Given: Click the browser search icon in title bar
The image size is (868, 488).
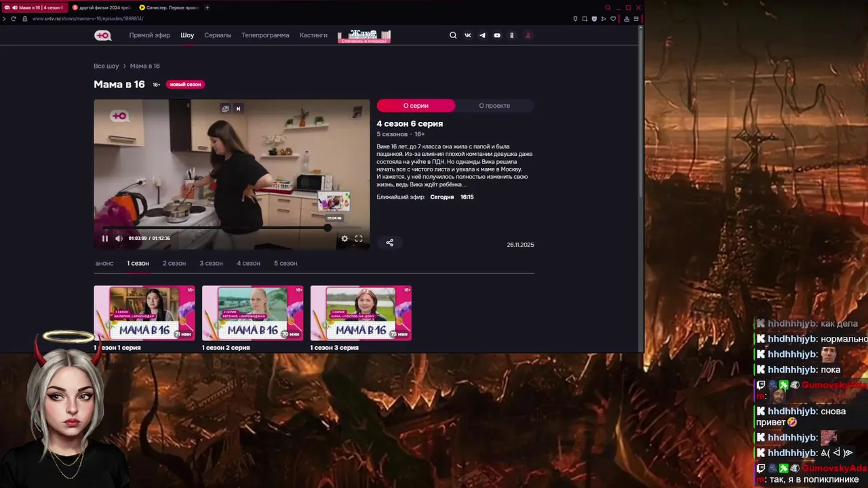Looking at the screenshot, I should (608, 7).
